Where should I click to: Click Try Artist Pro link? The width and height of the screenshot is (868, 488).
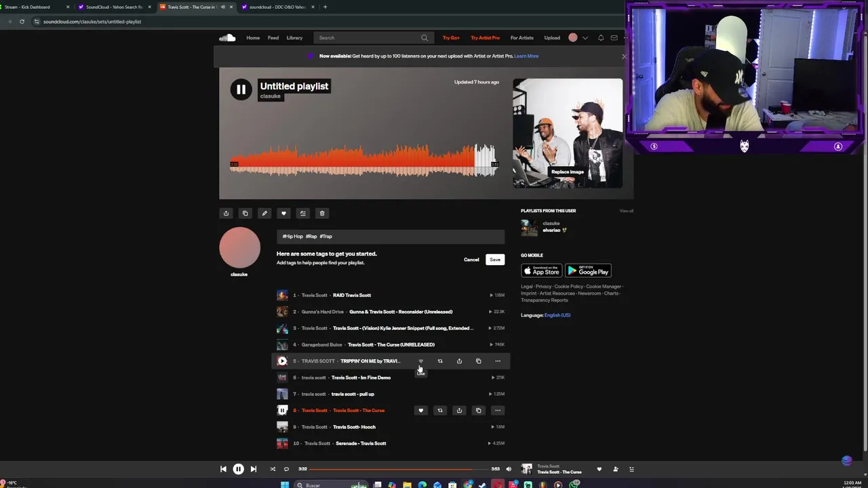coord(485,38)
